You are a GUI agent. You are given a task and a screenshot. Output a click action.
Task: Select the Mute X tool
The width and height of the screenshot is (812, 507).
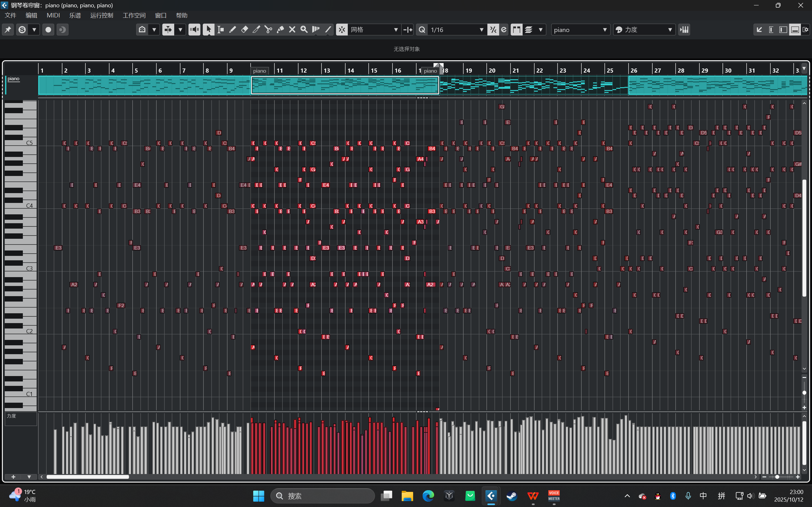(292, 29)
